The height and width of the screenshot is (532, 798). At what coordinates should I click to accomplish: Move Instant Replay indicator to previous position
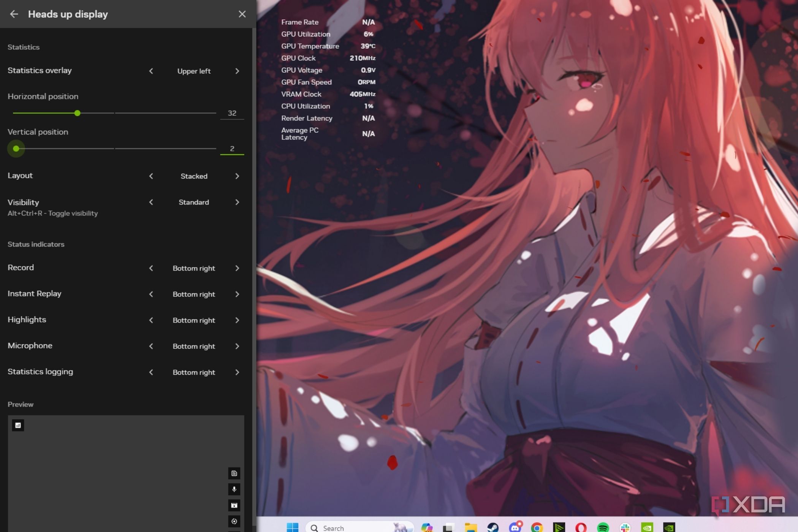click(151, 294)
